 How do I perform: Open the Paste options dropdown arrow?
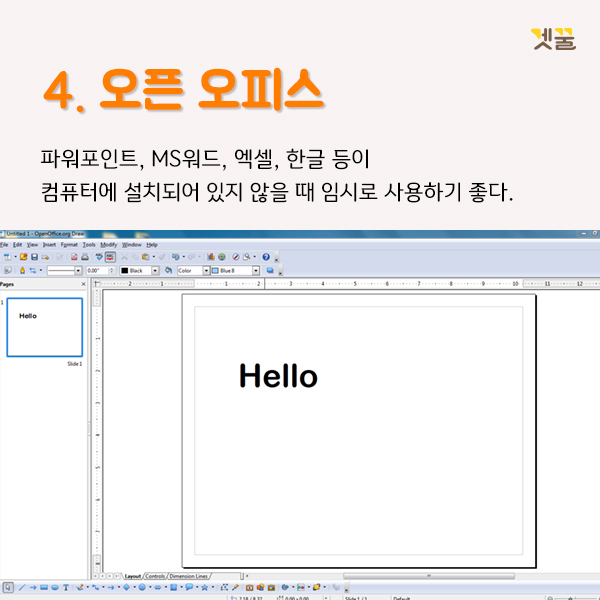[154, 257]
